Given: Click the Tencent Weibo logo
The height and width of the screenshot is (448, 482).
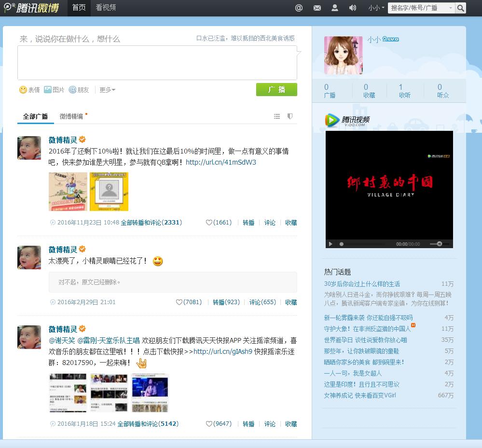Looking at the screenshot, I should tap(32, 8).
